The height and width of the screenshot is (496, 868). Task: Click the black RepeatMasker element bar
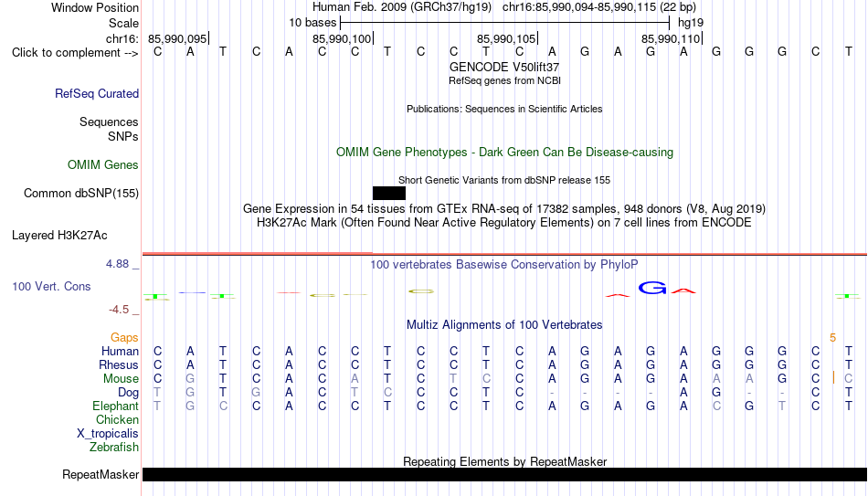click(x=505, y=474)
